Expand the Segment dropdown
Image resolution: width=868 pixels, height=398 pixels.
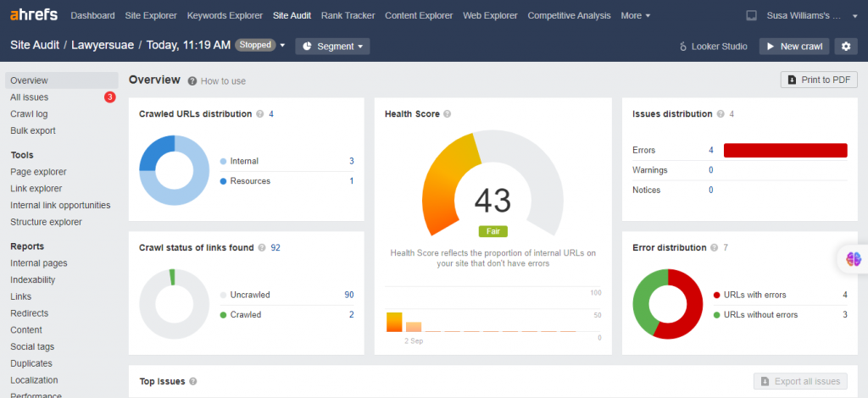pos(332,47)
